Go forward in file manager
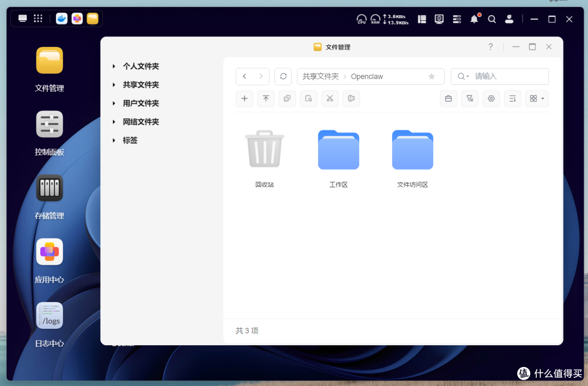The height and width of the screenshot is (386, 588). click(261, 77)
